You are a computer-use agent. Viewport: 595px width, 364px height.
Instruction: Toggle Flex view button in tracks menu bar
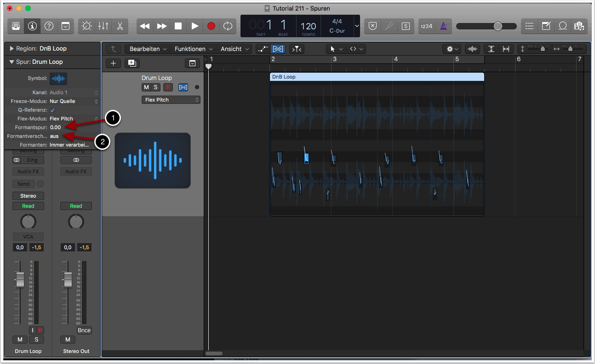click(x=278, y=49)
